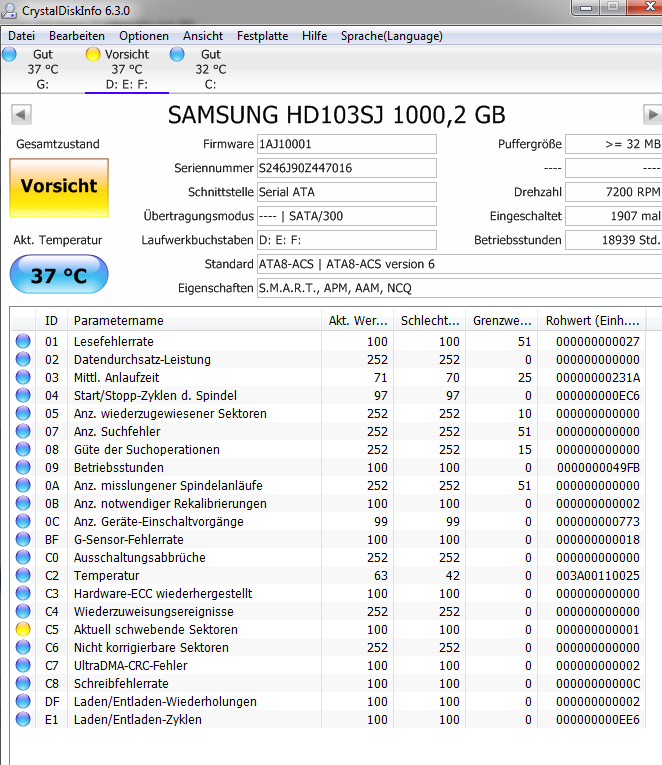Click the Seriennummer field S246J90Z447016
The width and height of the screenshot is (662, 765).
pos(347,168)
